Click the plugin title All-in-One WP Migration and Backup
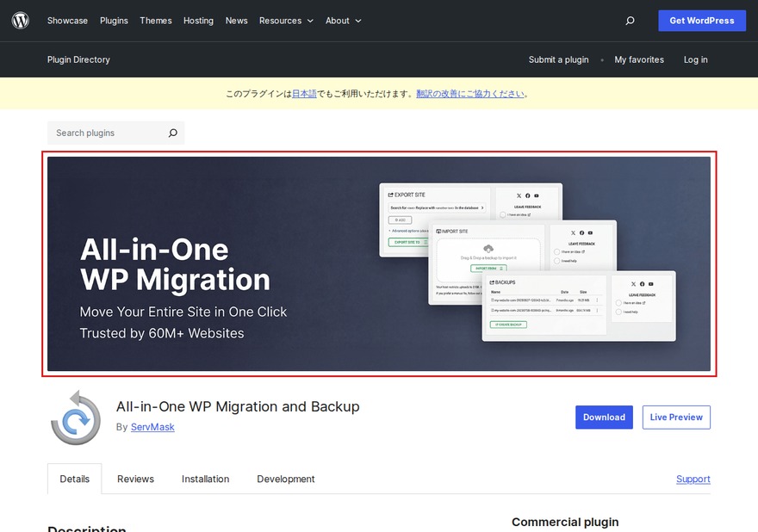 point(238,407)
